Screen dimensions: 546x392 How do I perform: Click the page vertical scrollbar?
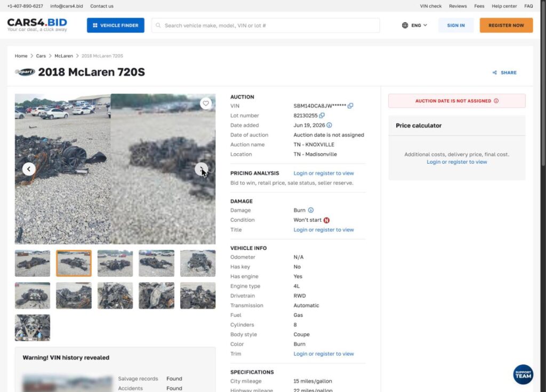[x=543, y=84]
